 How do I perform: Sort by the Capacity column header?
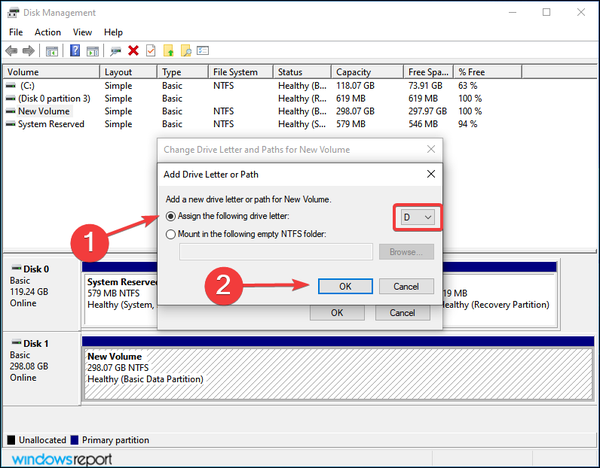367,72
